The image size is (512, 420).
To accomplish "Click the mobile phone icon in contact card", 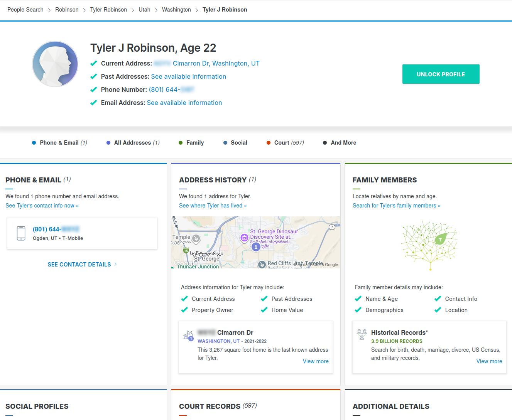I will 21,233.
